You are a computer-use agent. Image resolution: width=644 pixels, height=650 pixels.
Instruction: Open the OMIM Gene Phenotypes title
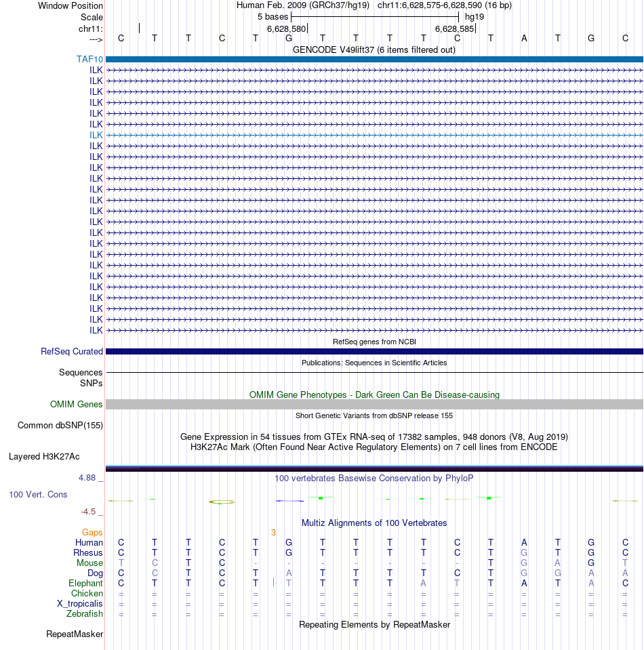pos(374,394)
